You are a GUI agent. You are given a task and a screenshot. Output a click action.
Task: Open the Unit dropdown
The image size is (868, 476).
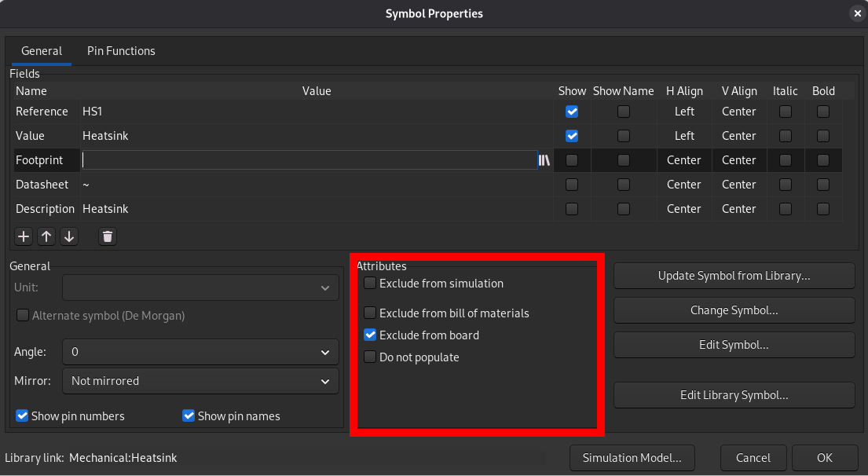[x=200, y=288]
